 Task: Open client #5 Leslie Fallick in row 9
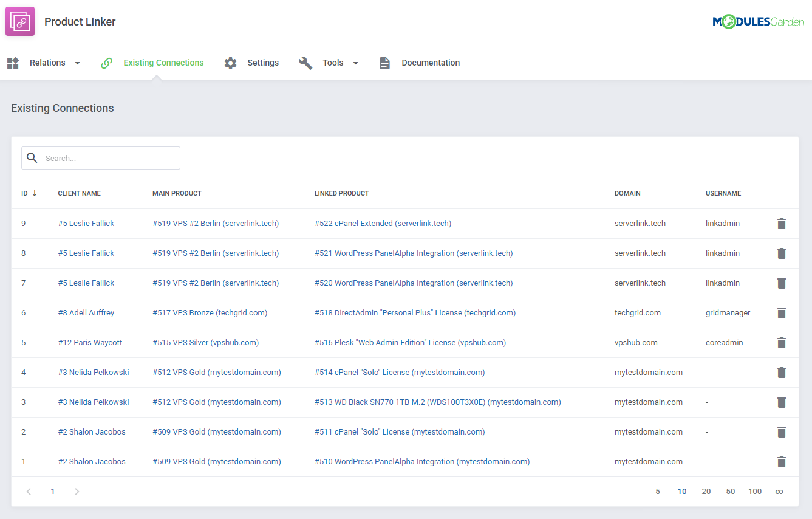click(x=86, y=224)
